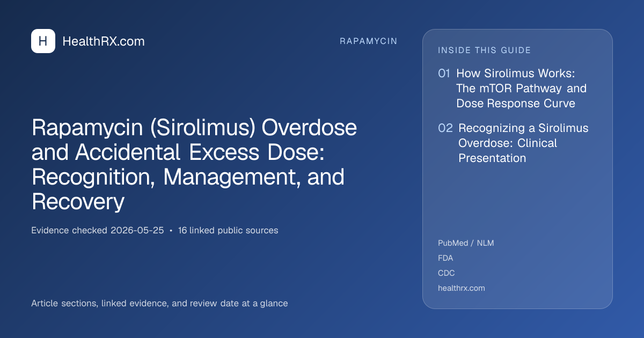Click the CDC source entry
This screenshot has width=644, height=338.
(447, 273)
